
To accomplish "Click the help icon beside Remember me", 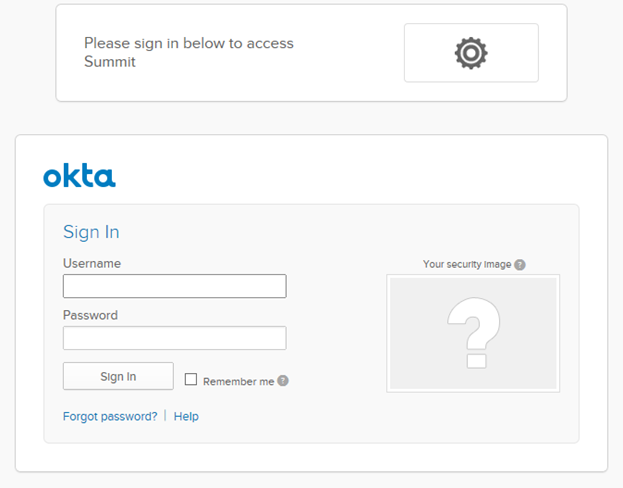I will point(283,381).
